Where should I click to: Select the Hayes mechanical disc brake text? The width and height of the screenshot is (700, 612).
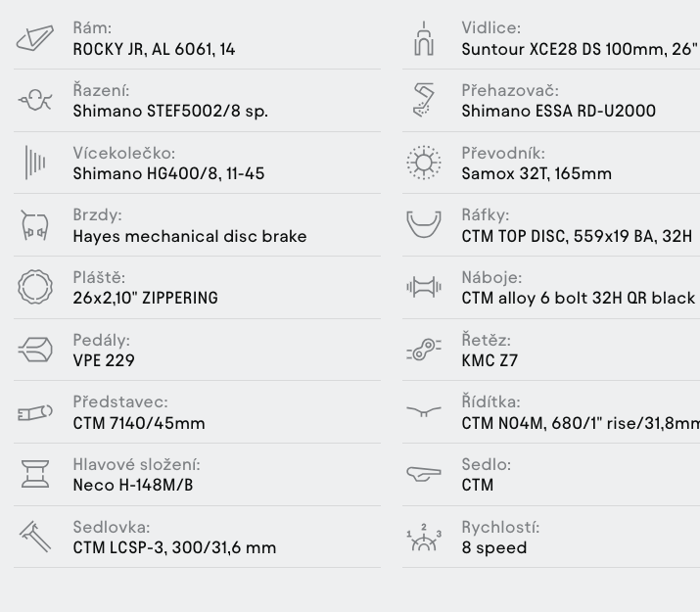coord(190,236)
